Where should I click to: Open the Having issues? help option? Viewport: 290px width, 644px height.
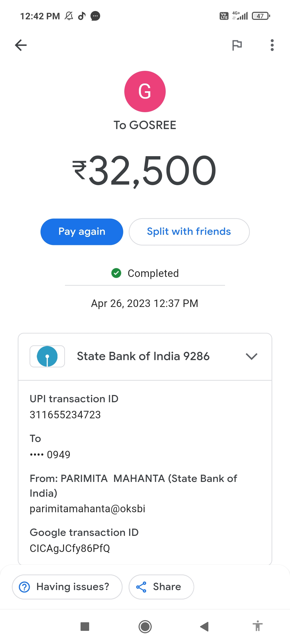click(67, 587)
